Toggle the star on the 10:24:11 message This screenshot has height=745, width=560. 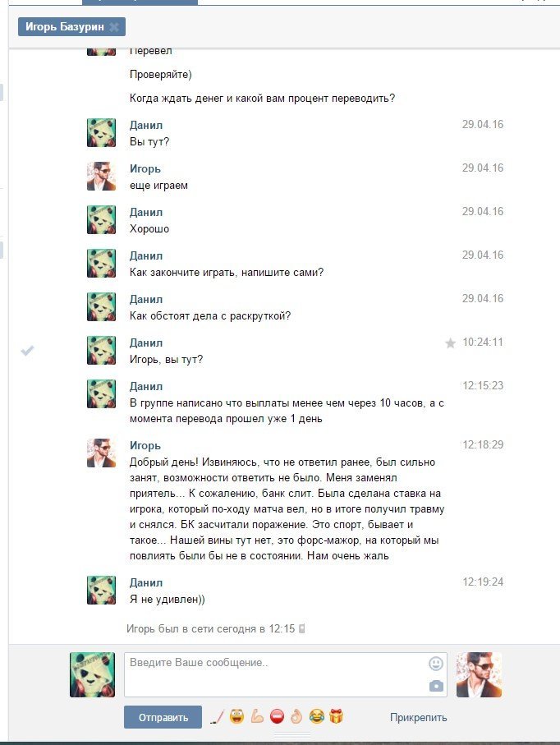click(450, 343)
